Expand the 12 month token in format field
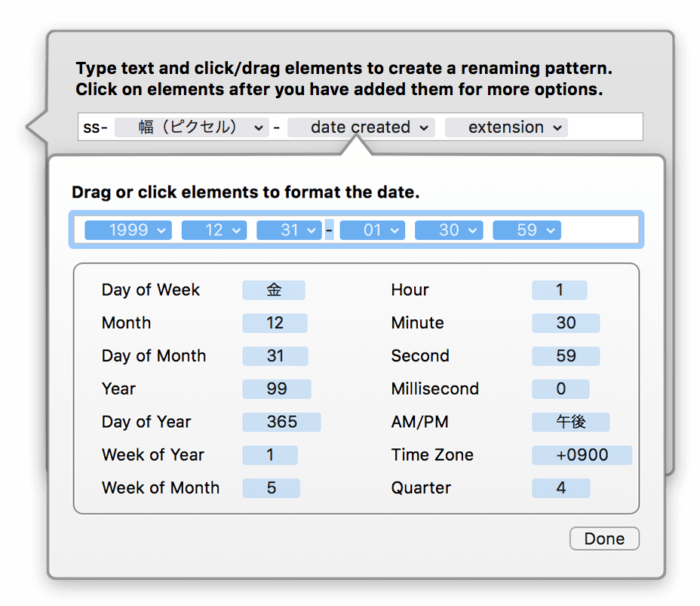This screenshot has width=700, height=606. (214, 230)
